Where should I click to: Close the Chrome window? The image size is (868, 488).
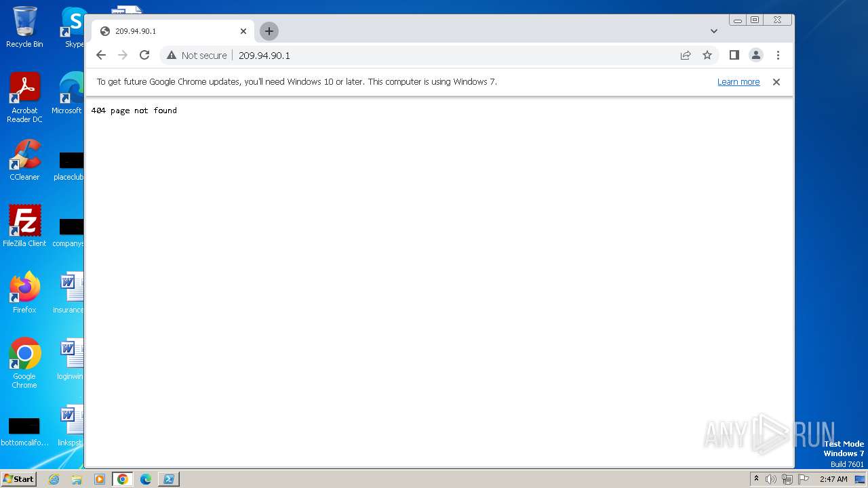pos(778,20)
